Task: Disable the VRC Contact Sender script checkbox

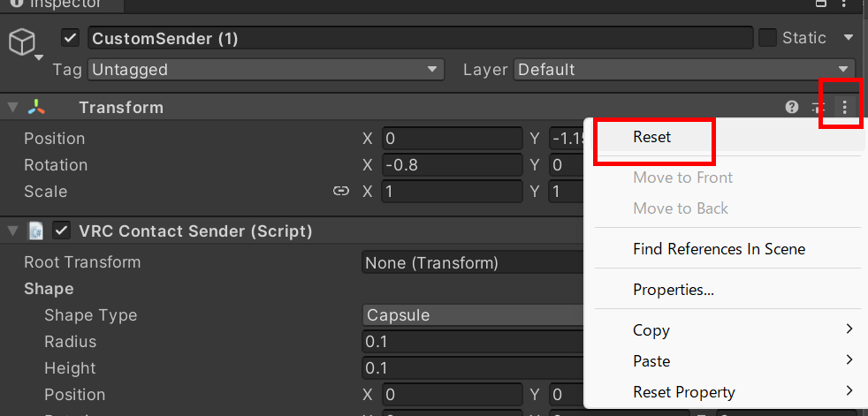Action: pos(62,231)
